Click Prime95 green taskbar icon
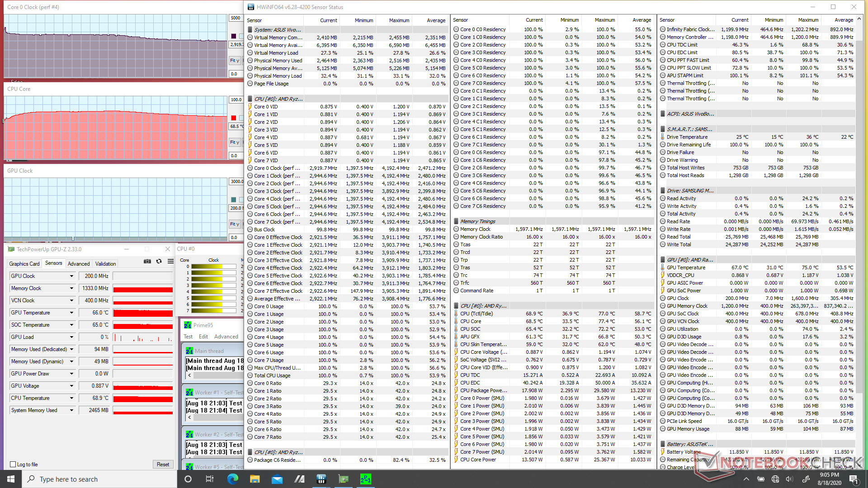Image resolution: width=868 pixels, height=488 pixels. click(365, 479)
